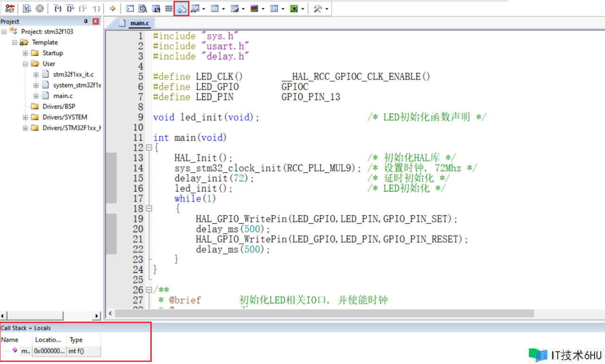Collapse the main function fold at line 12

tap(149, 148)
